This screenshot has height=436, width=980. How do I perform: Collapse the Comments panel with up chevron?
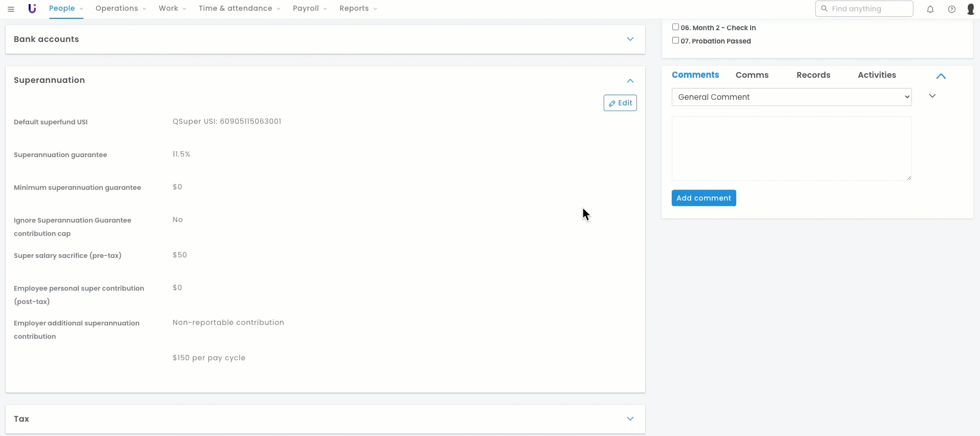tap(941, 76)
